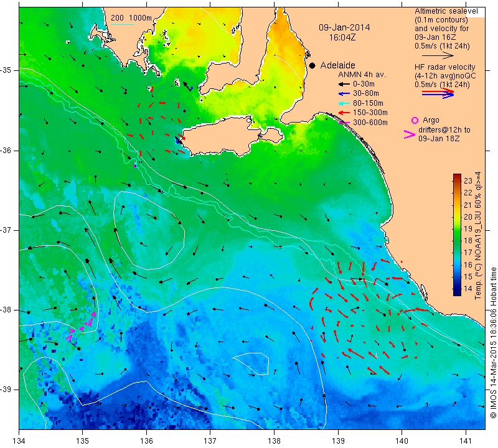Click the '300-600m' depth label
The width and height of the screenshot is (498, 448).
coord(370,123)
